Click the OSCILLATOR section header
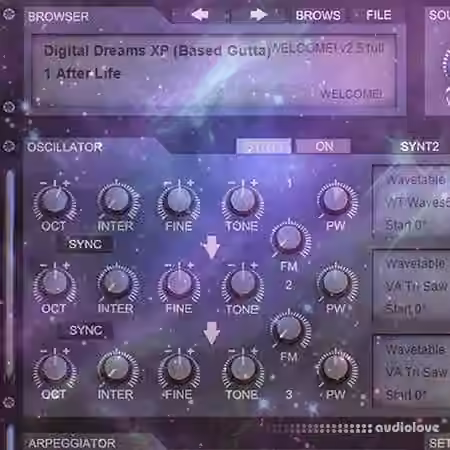Screen dimensions: 450x450 click(65, 147)
